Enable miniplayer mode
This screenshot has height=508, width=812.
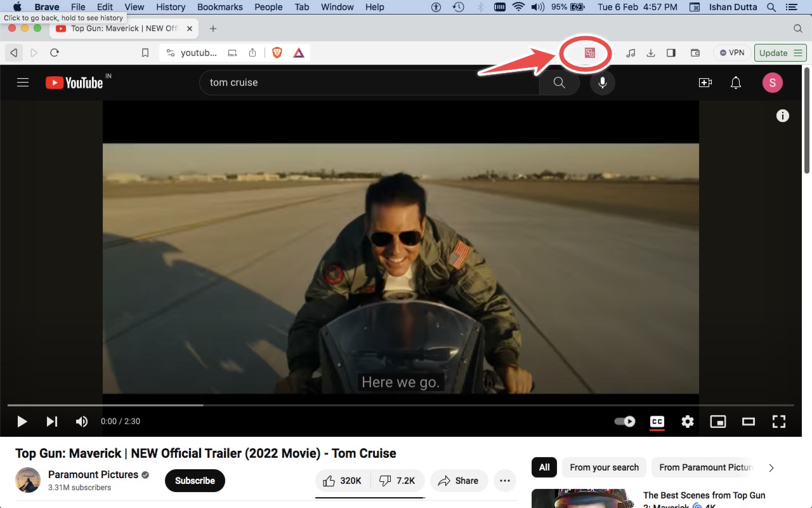(718, 421)
